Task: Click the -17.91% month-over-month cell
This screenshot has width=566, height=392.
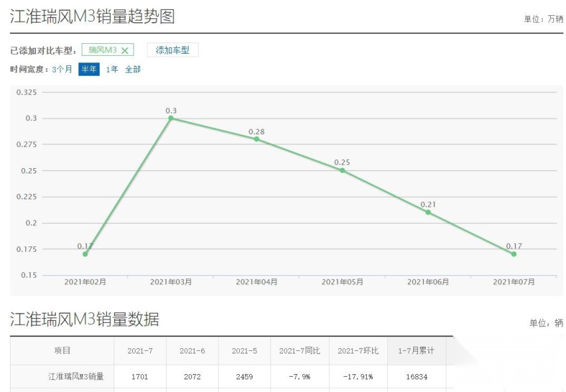Action: pyautogui.click(x=358, y=377)
